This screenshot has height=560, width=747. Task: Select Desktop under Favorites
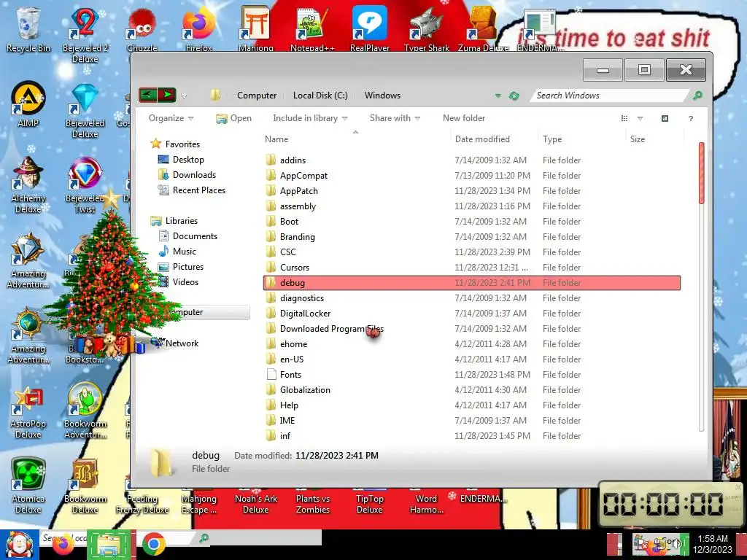point(181,160)
